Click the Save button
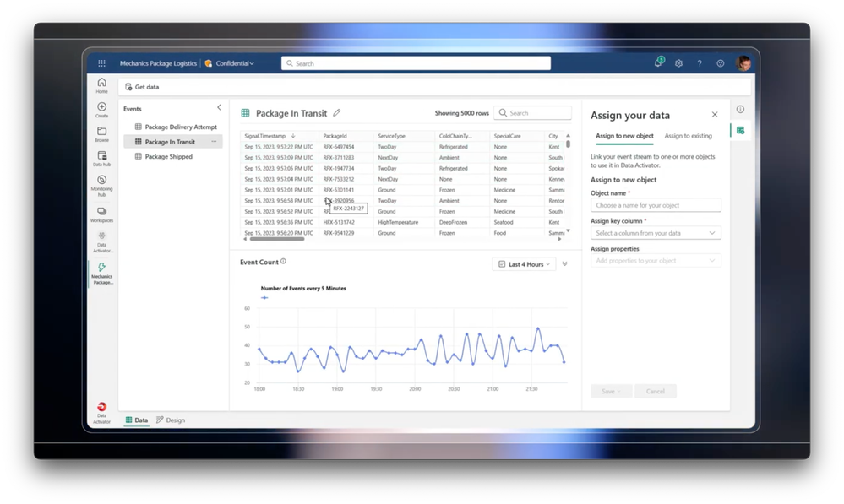The height and width of the screenshot is (504, 844). point(612,391)
